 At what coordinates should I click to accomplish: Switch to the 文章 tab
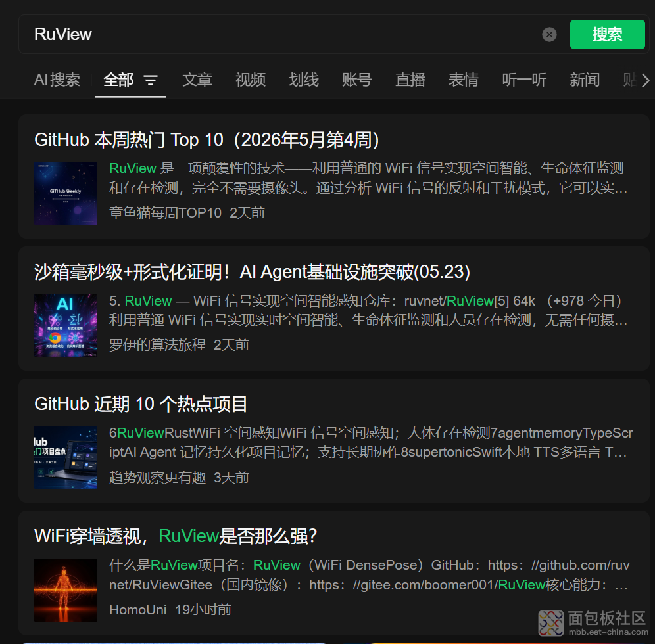coord(197,80)
